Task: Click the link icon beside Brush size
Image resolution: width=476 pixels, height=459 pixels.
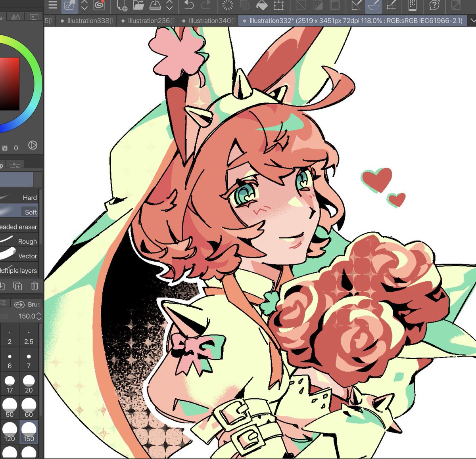Action: 19,304
